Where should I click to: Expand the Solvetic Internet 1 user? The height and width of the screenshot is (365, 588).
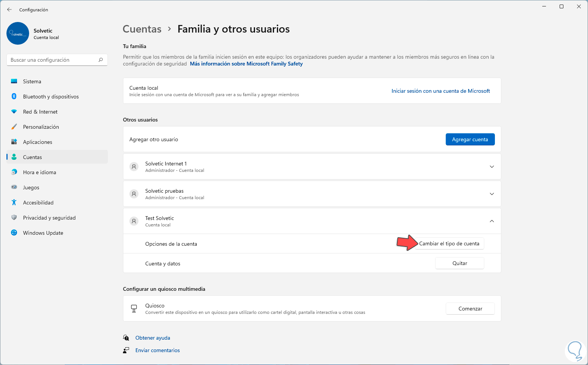tap(492, 167)
